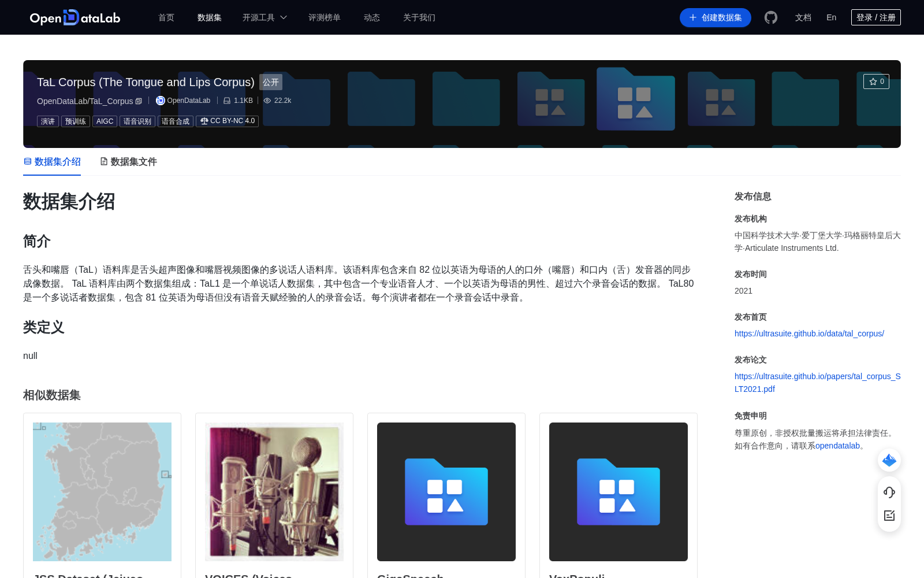Screen dimensions: 924x578
Task: Open the ultrasuite tal_corpus homepage link
Action: point(809,334)
